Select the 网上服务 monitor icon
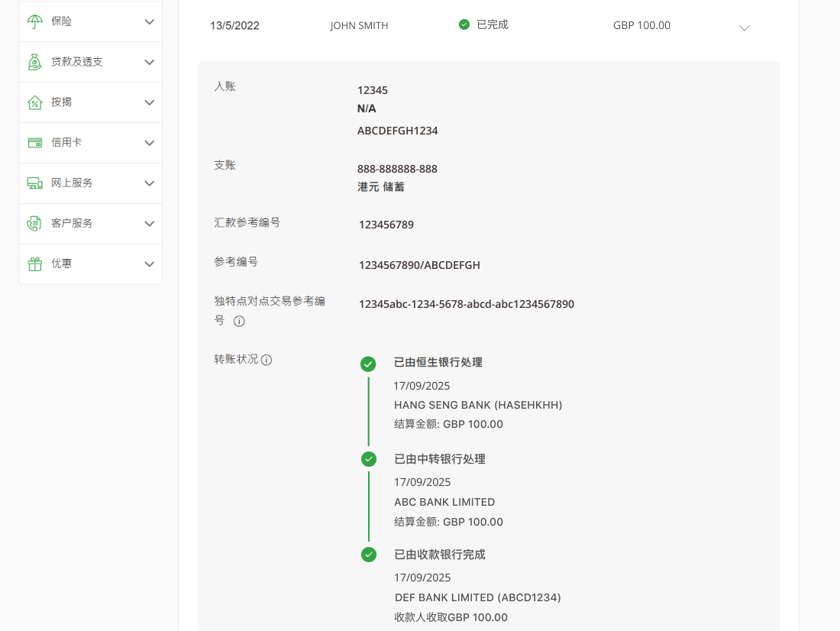 click(34, 183)
